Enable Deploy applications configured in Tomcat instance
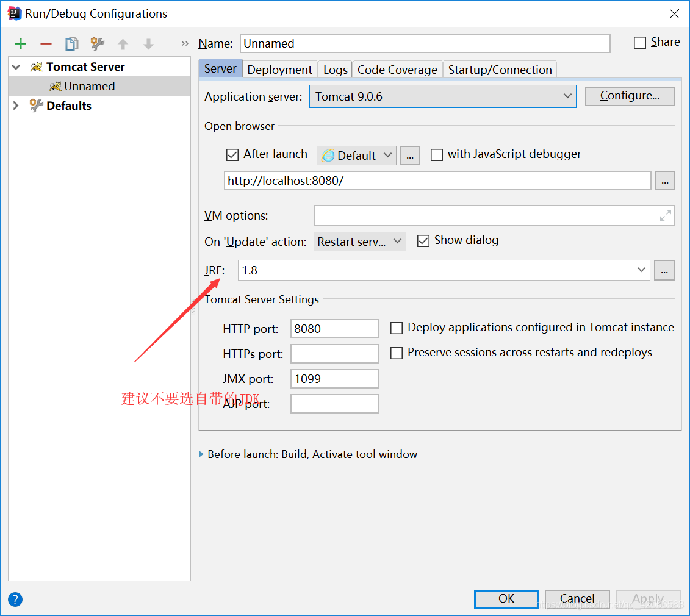 click(397, 328)
